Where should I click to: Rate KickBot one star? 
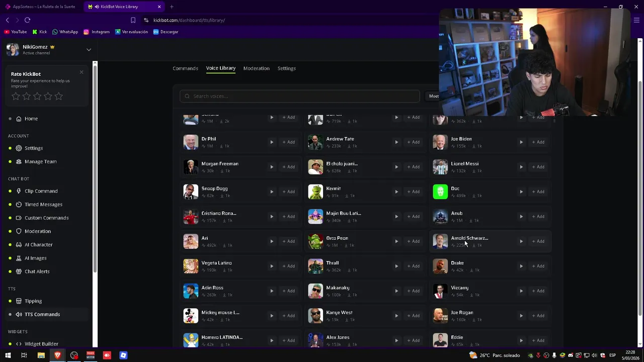pos(16,96)
